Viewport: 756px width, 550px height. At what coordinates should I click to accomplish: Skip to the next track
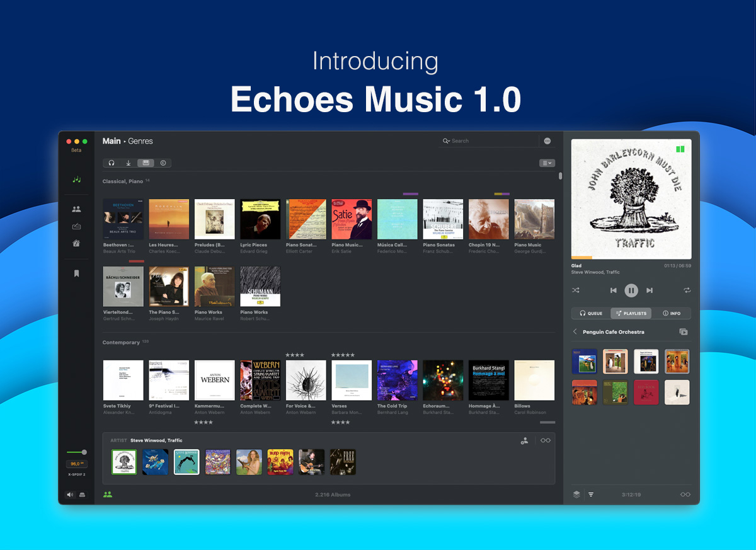[x=650, y=290]
